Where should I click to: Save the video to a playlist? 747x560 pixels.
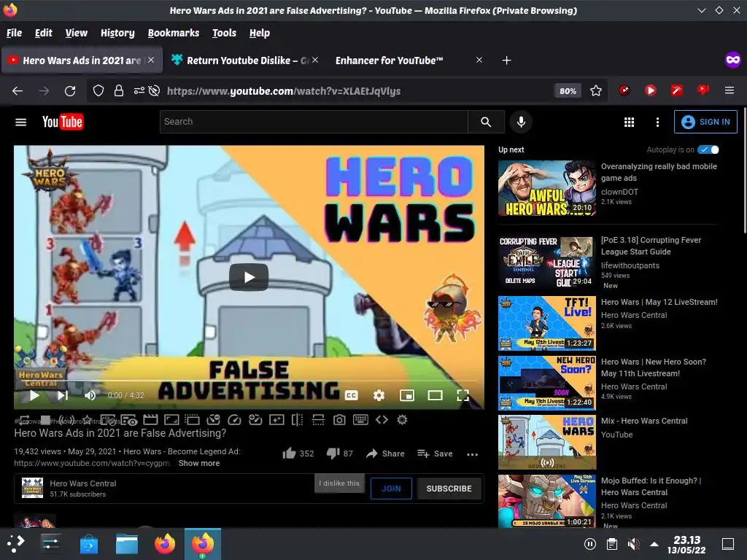(x=435, y=454)
